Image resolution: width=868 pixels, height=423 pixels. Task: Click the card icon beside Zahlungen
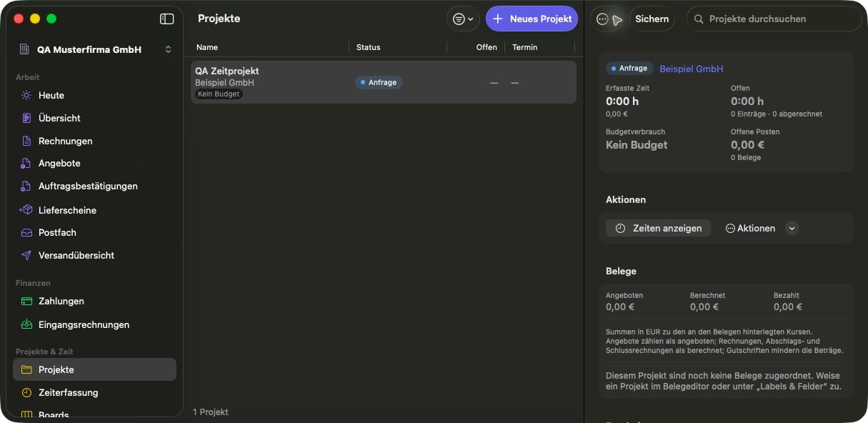click(x=26, y=301)
